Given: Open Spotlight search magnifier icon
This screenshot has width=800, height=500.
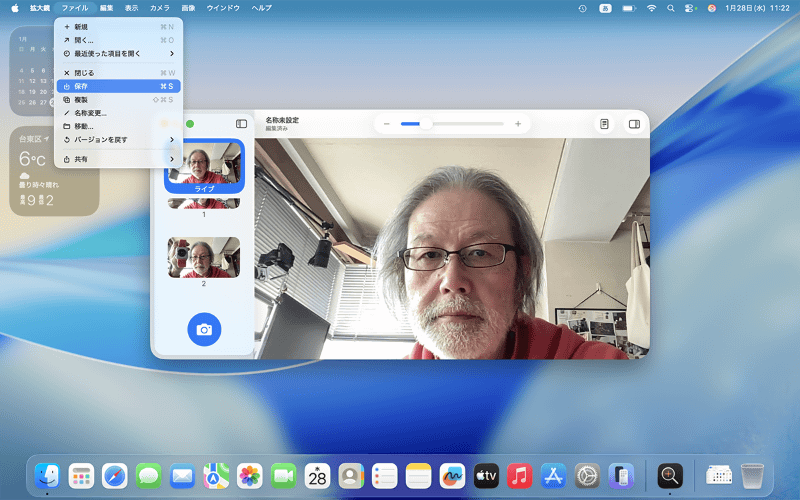Looking at the screenshot, I should 671,8.
